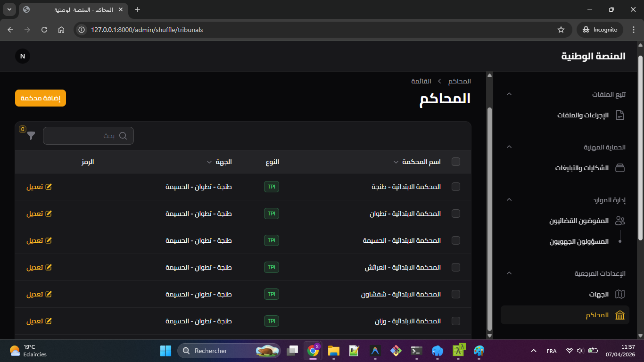Tick the select-all checkbox in table header
The width and height of the screenshot is (644, 362).
coord(455,162)
